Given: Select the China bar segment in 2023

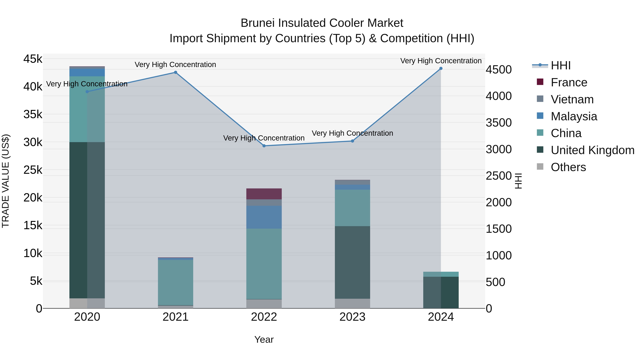Looking at the screenshot, I should point(352,208).
